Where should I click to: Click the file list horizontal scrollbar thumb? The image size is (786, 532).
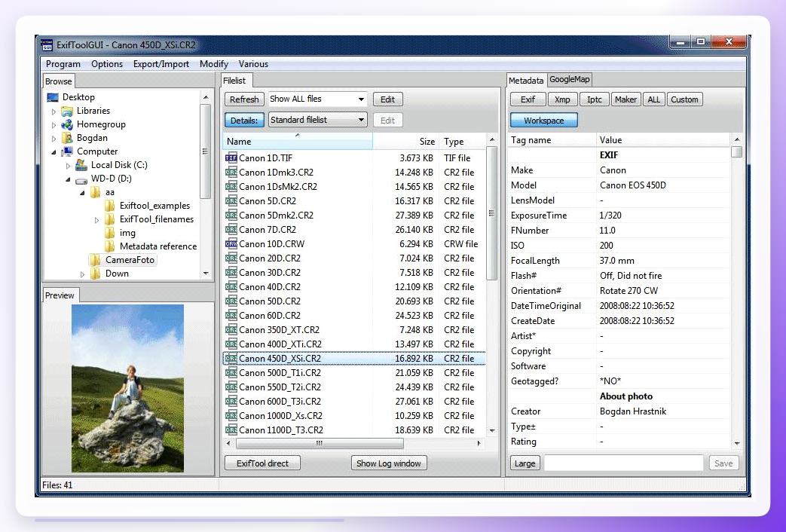tap(320, 443)
